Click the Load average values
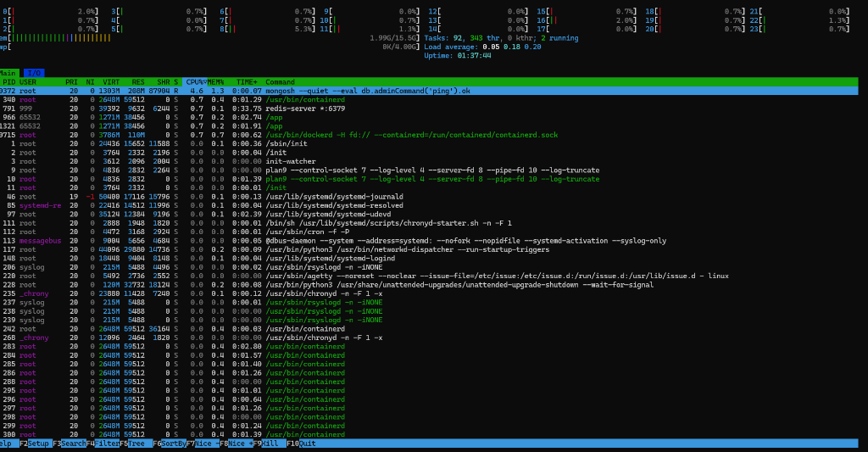This screenshot has width=868, height=452. point(511,47)
